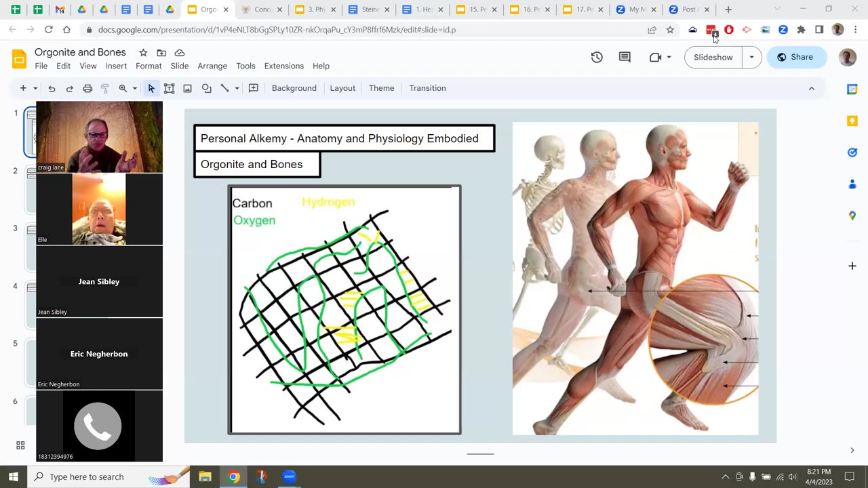This screenshot has width=868, height=488.
Task: Open Chrome three-dot menu
Action: click(x=856, y=30)
